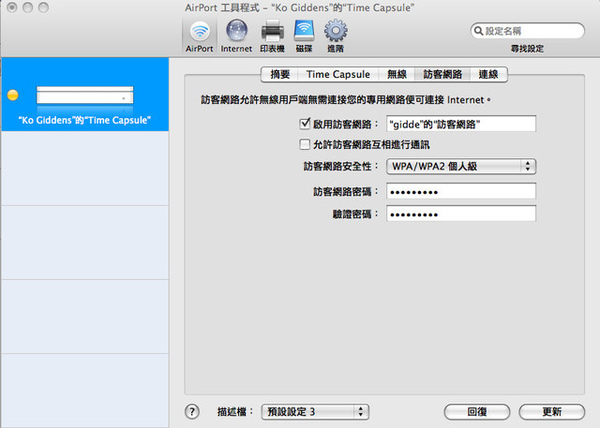
Task: Switch to the Time Capsule tab
Action: tap(338, 74)
